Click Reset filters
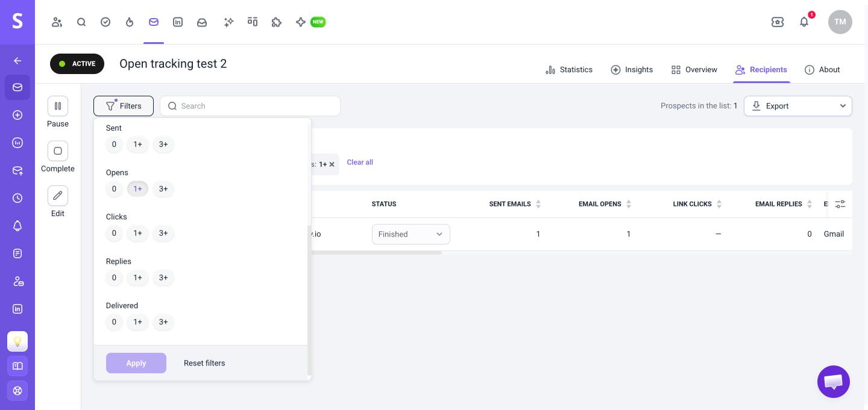This screenshot has width=868, height=410. tap(204, 363)
